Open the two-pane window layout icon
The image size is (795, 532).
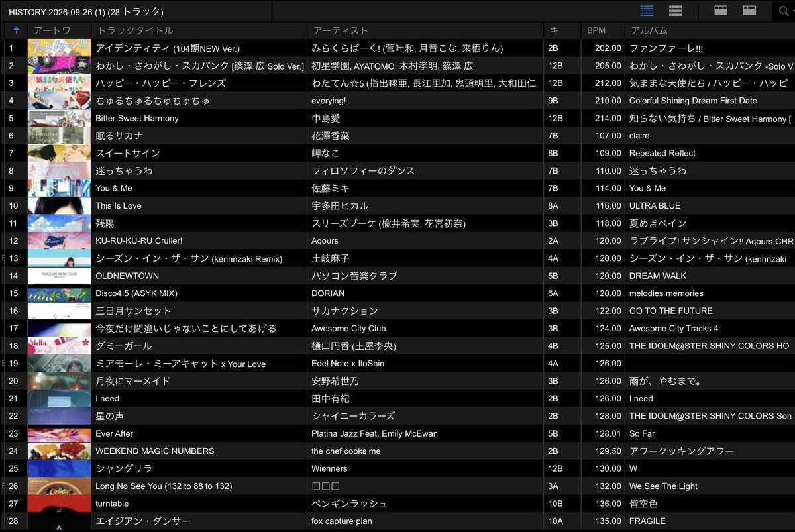tap(749, 11)
